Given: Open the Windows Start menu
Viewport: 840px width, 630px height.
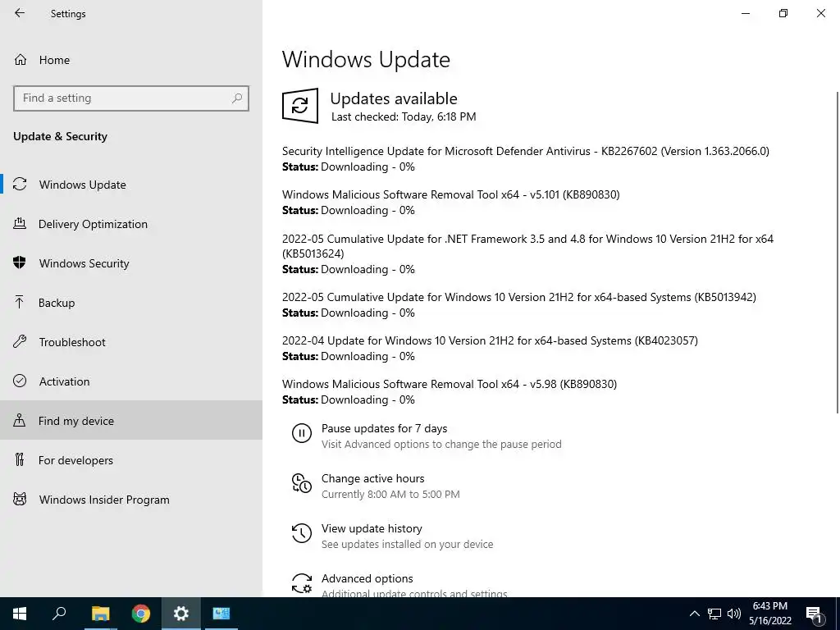Looking at the screenshot, I should pyautogui.click(x=20, y=614).
